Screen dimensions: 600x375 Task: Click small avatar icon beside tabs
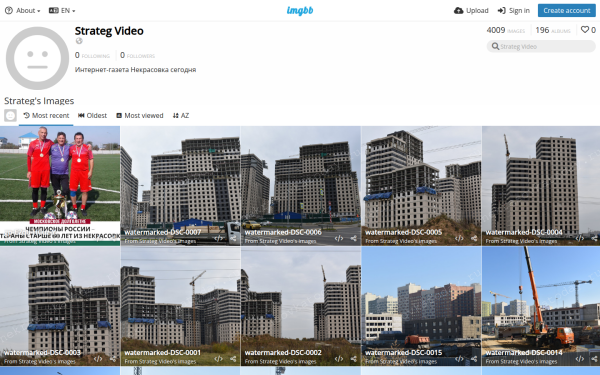(10, 116)
